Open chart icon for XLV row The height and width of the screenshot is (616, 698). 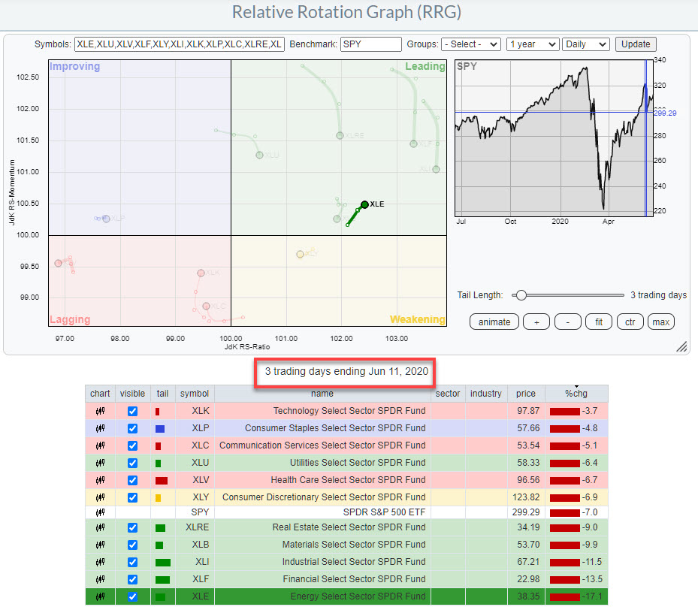(99, 479)
